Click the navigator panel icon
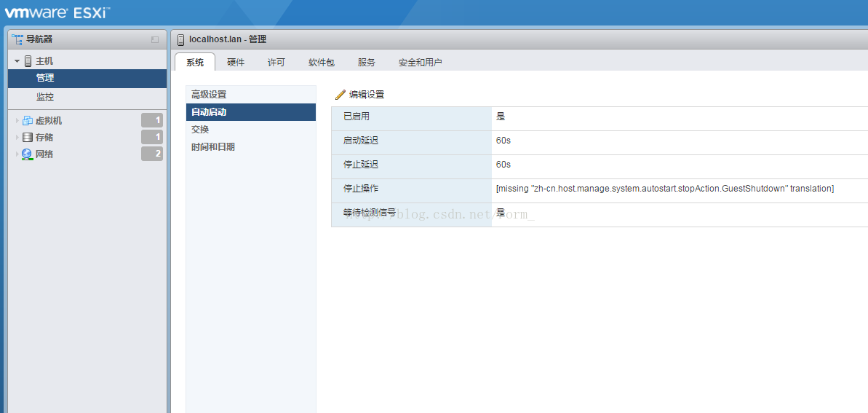This screenshot has height=413, width=868. 17,39
